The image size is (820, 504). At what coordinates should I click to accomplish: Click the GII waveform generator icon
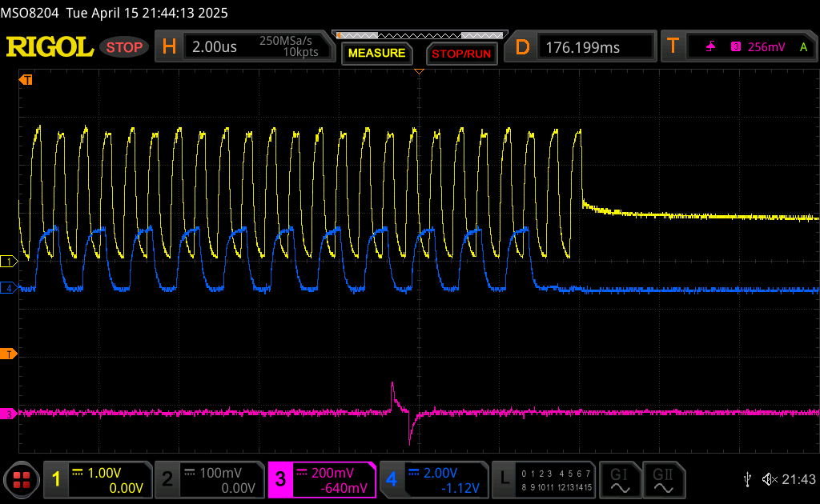point(663,479)
